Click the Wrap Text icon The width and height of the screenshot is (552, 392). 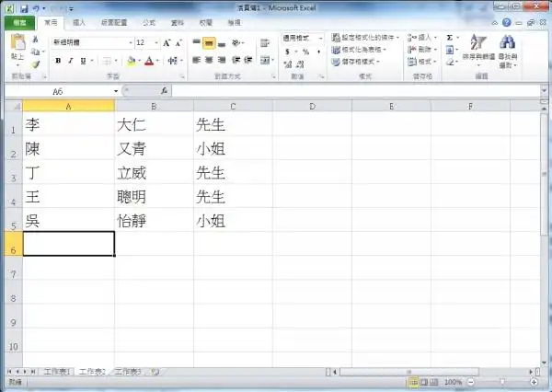265,43
